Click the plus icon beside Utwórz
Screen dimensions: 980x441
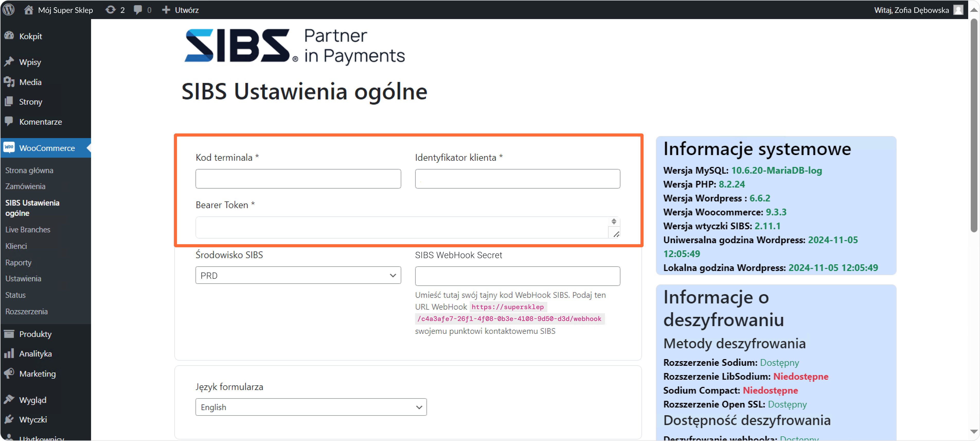[166, 10]
